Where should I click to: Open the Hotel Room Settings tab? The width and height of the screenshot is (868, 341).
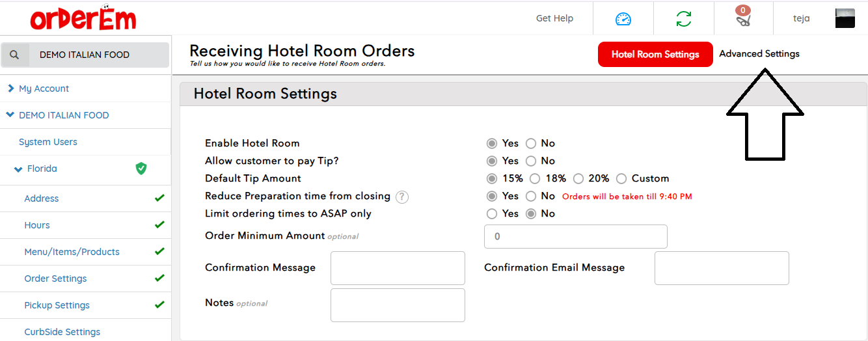coord(655,55)
